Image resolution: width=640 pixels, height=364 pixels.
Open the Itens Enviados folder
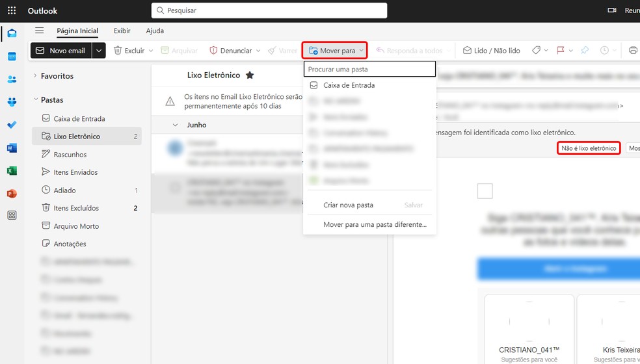87,172
